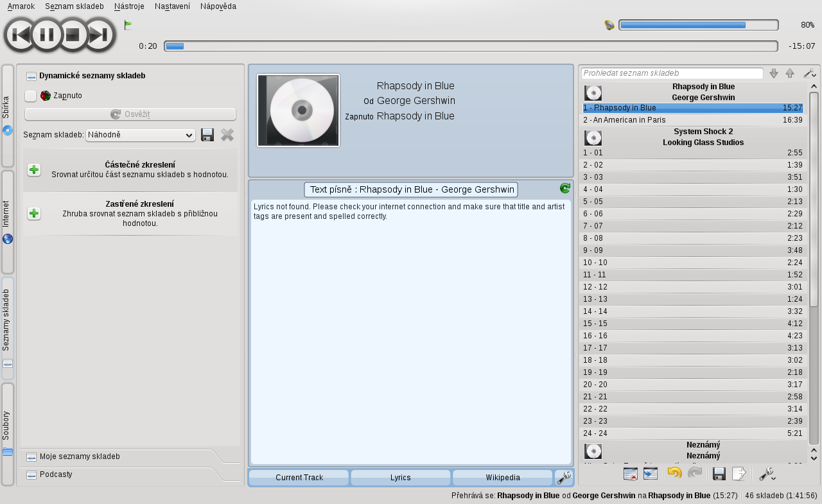Seek in the track progress slider
The image size is (822, 504).
pos(471,46)
